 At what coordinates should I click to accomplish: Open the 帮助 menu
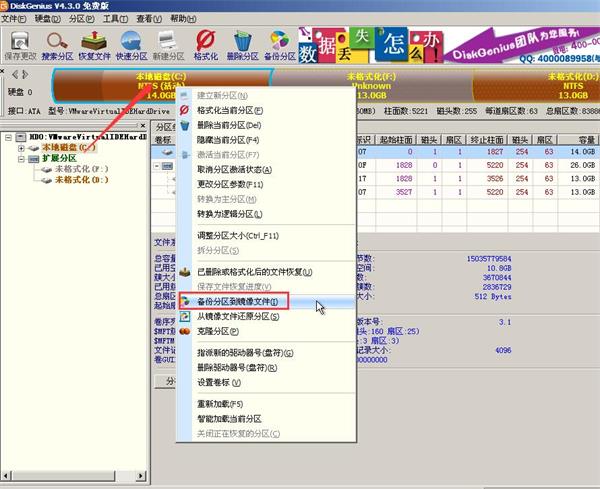coord(183,19)
